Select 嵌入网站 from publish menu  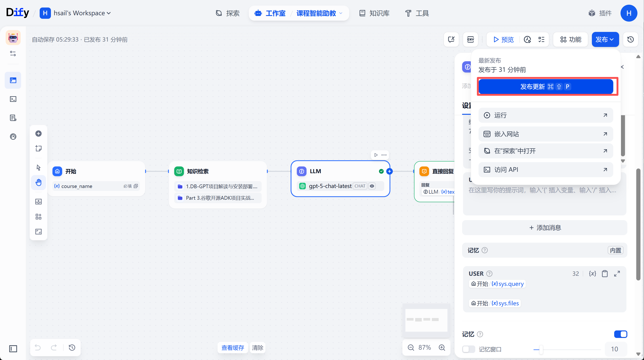click(x=545, y=134)
